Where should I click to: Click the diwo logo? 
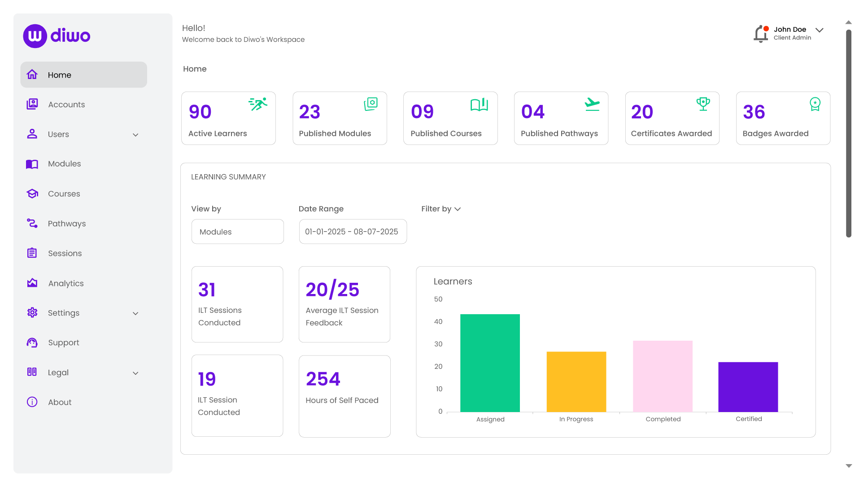point(57,36)
